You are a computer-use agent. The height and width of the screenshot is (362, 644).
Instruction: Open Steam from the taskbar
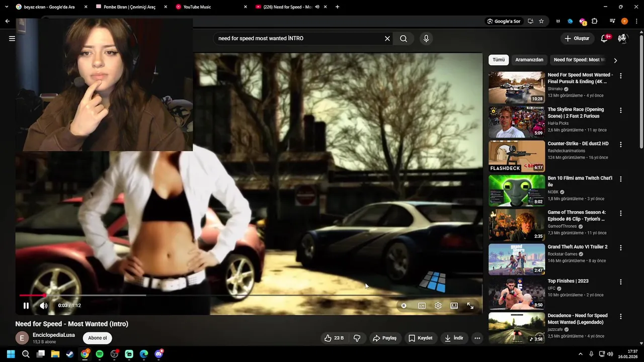click(70, 354)
